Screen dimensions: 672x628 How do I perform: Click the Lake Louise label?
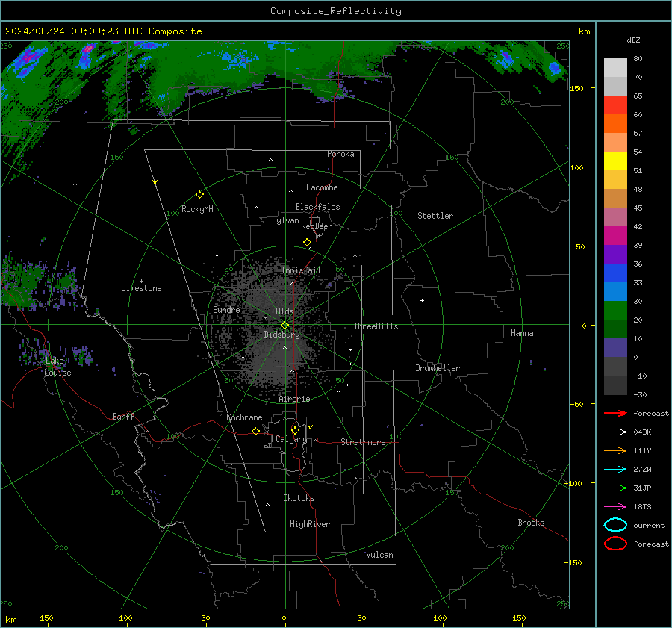point(57,367)
